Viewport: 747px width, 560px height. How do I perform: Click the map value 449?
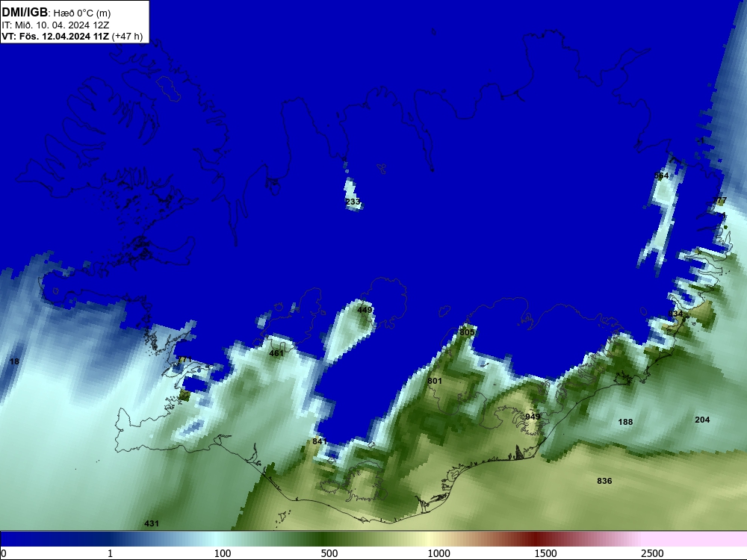pyautogui.click(x=365, y=310)
